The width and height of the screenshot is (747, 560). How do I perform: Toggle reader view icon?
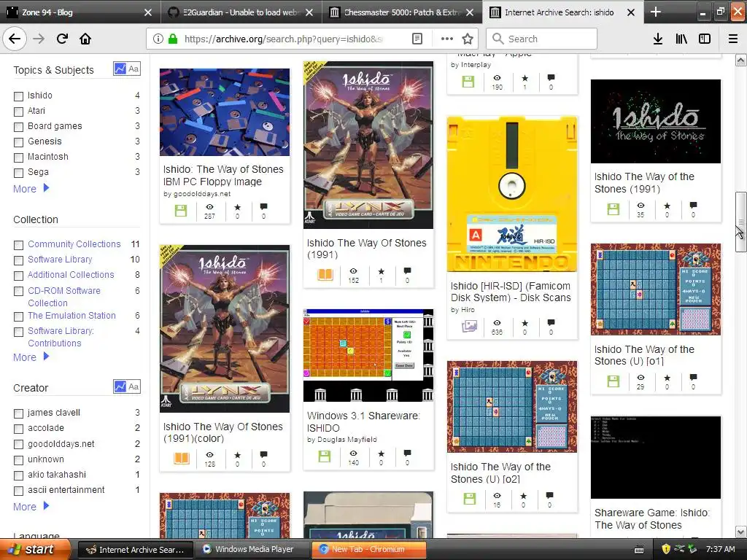pyautogui.click(x=417, y=39)
